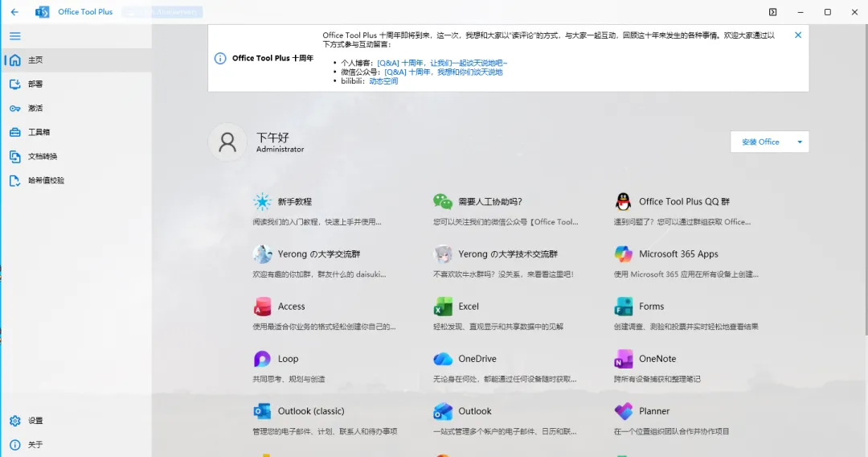Expand the 安装 Office dropdown arrow
This screenshot has width=868, height=457.
point(800,142)
